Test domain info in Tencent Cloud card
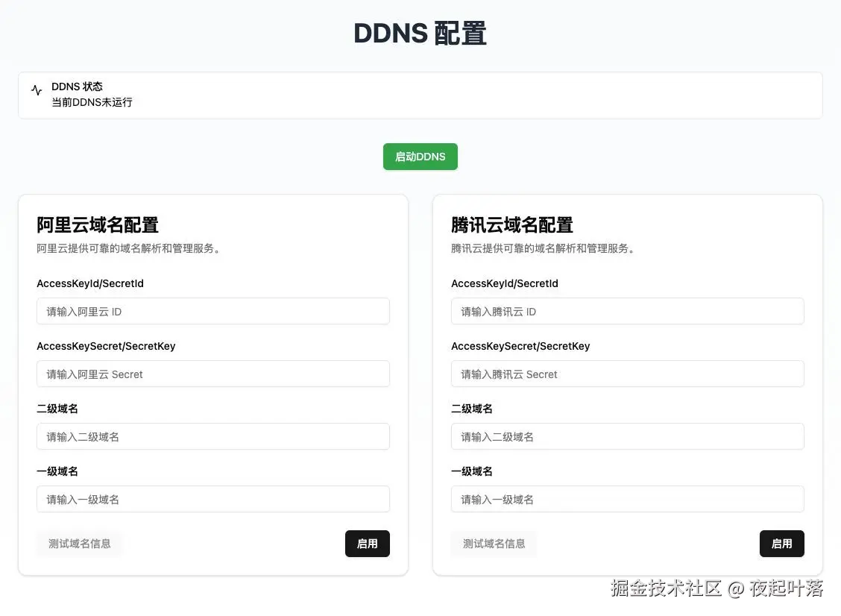The image size is (841, 616). 494,544
